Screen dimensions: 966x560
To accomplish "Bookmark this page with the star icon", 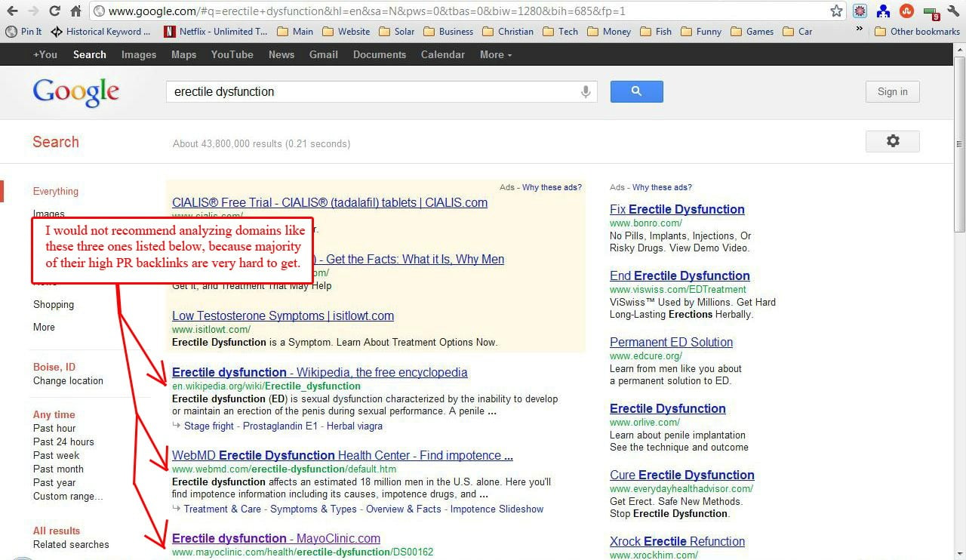I will coord(836,11).
